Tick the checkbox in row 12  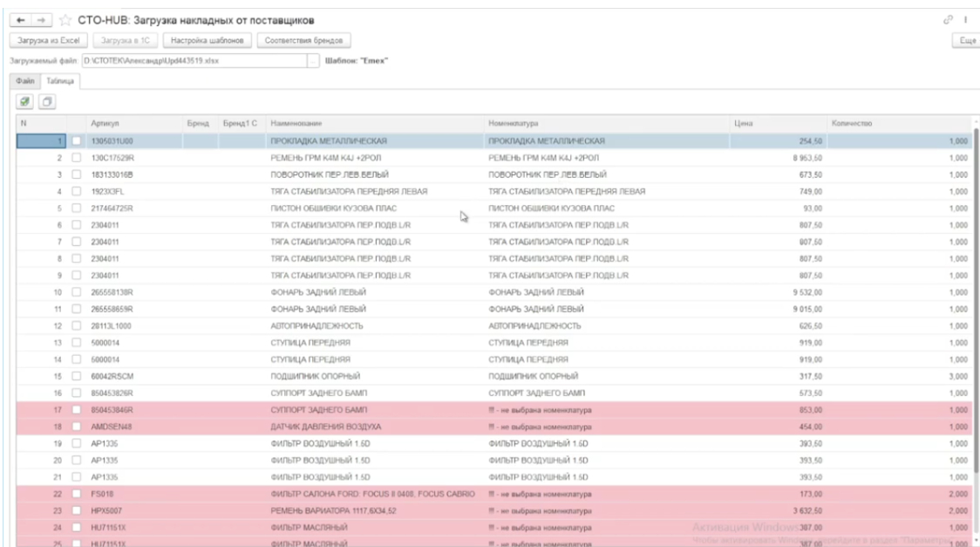point(76,325)
